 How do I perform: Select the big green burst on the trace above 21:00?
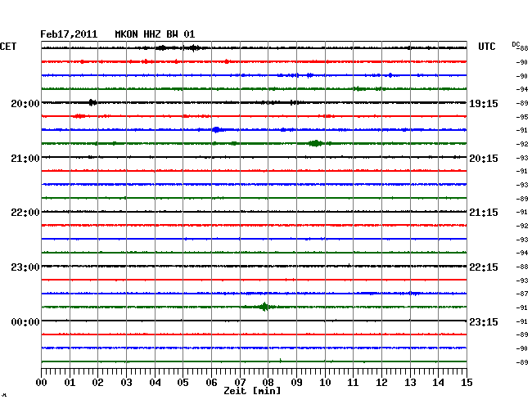pos(316,143)
